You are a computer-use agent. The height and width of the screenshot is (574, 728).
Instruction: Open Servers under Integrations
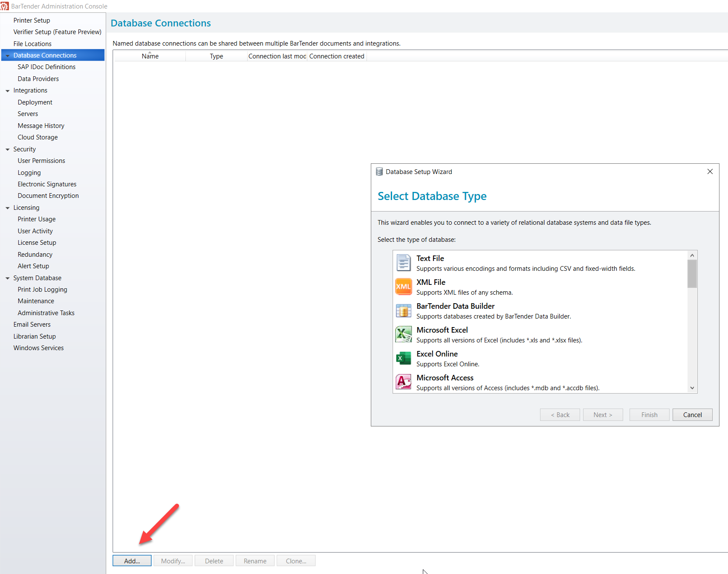tap(28, 114)
